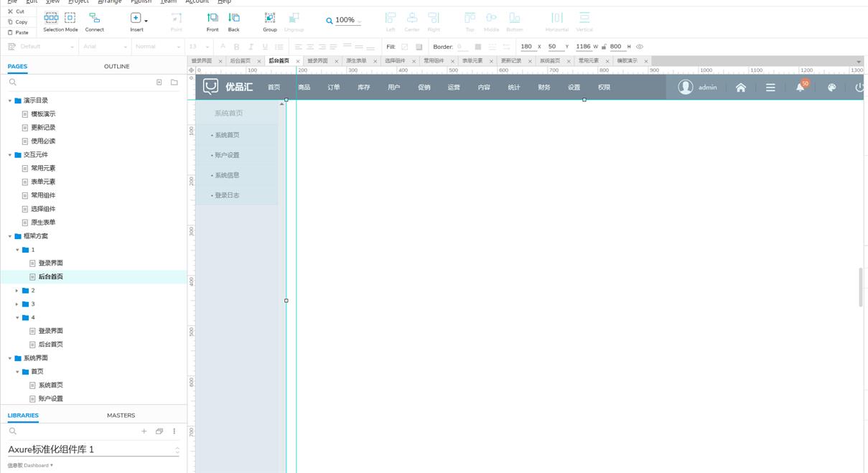Toggle italic text formatting
Screen dimensions: 868x473
pyautogui.click(x=251, y=47)
